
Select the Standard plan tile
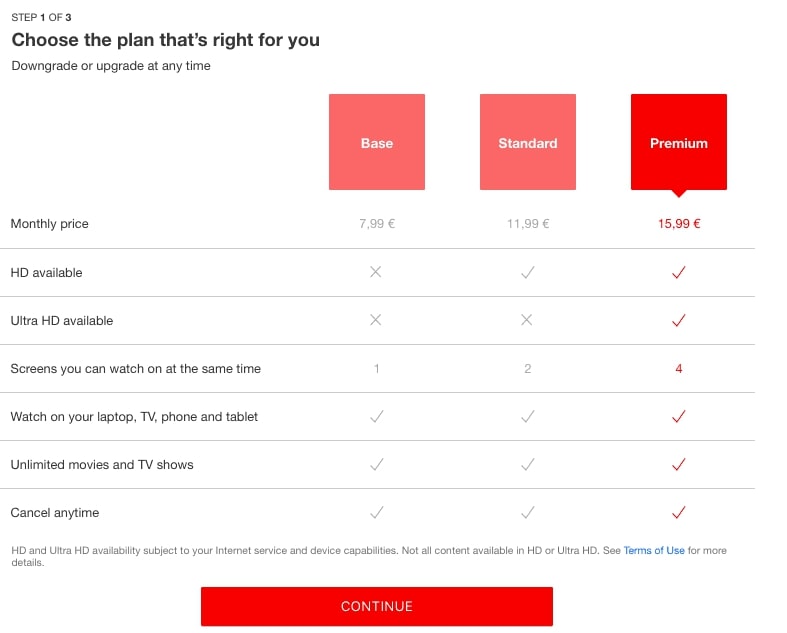pos(527,142)
